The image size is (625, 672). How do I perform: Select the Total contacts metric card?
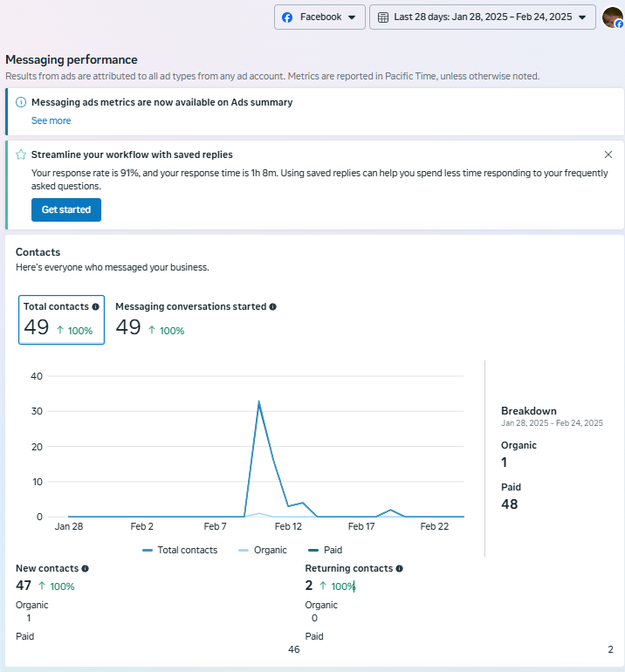(61, 319)
